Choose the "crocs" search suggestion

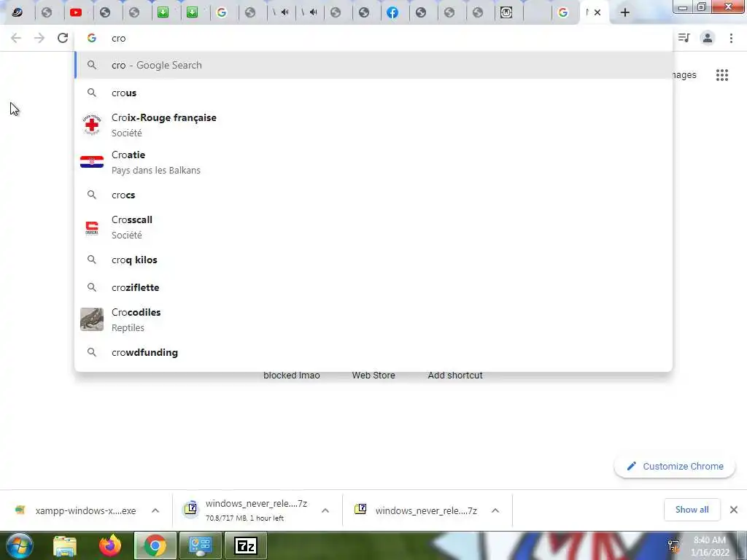click(x=374, y=195)
